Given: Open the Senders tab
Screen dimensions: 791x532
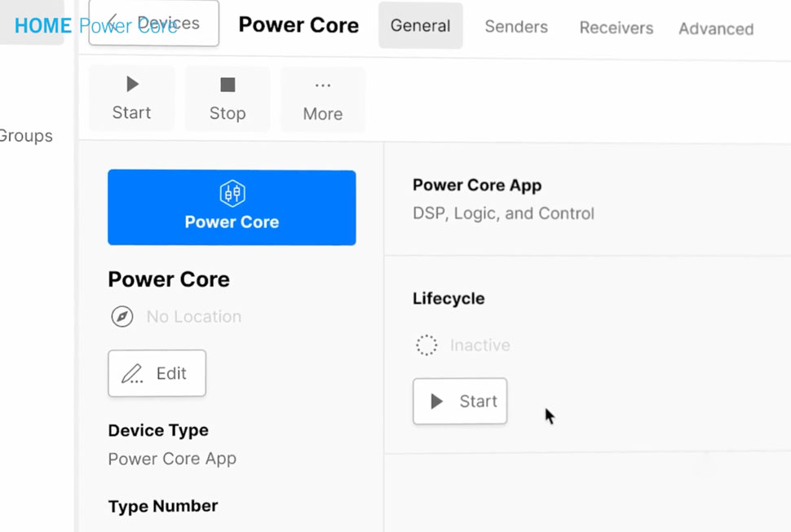Looking at the screenshot, I should coord(516,27).
